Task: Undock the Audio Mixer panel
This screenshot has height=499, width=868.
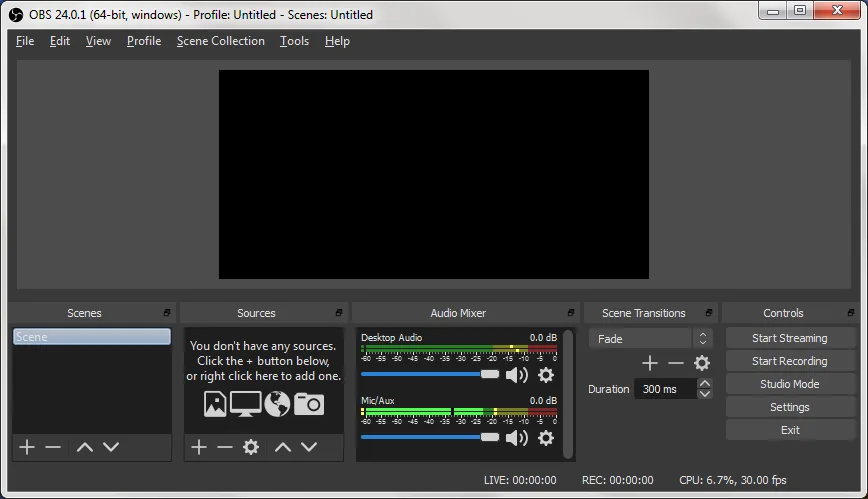Action: pyautogui.click(x=571, y=313)
